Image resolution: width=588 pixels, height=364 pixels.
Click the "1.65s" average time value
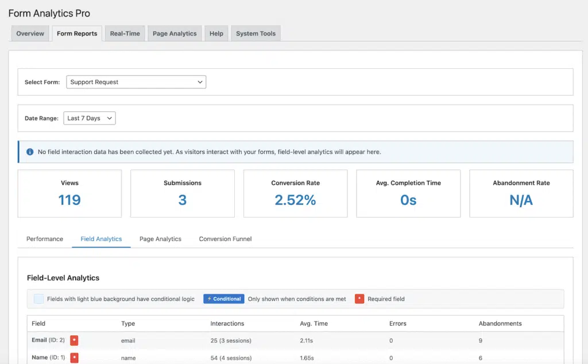307,358
